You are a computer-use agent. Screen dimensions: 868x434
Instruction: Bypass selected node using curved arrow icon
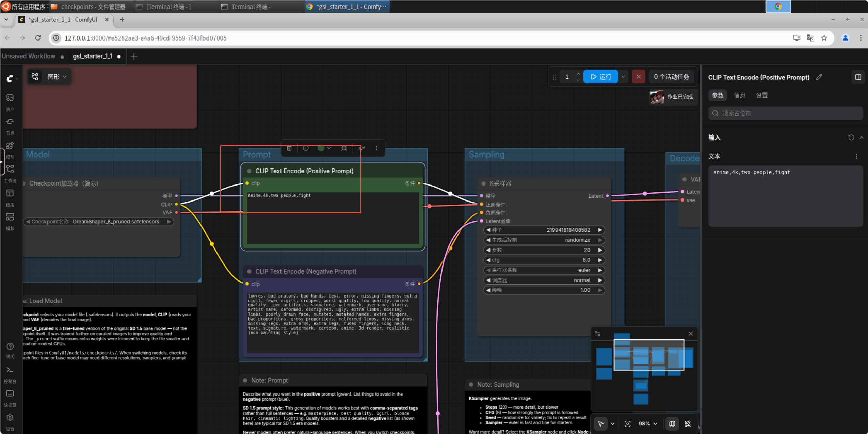pos(361,148)
